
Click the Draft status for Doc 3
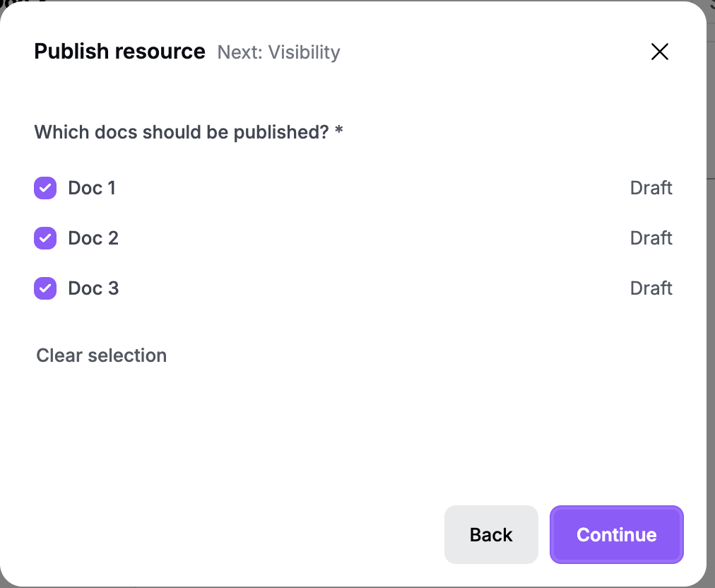click(651, 288)
